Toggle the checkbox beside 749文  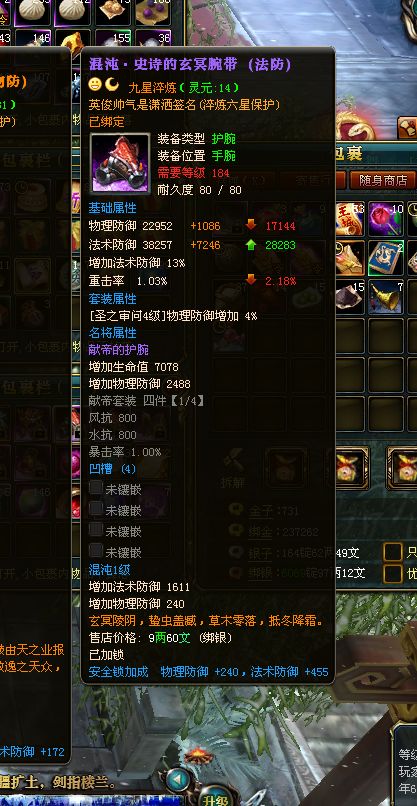(x=393, y=552)
